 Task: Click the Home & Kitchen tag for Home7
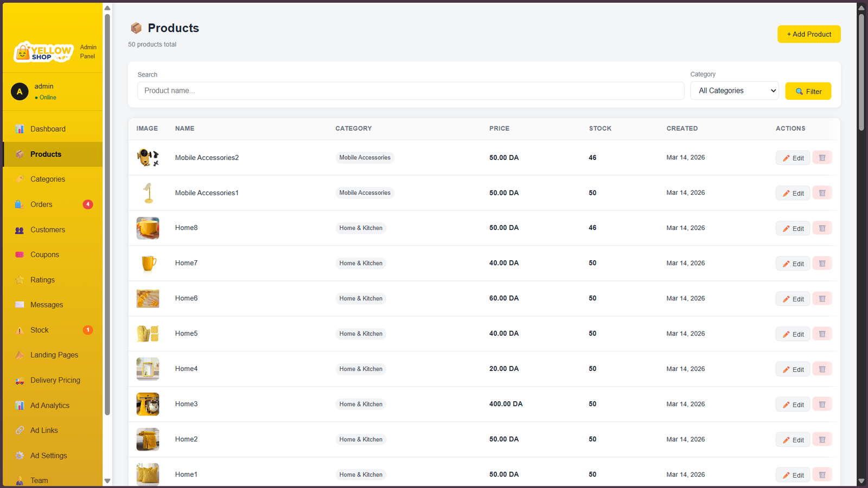click(x=361, y=264)
